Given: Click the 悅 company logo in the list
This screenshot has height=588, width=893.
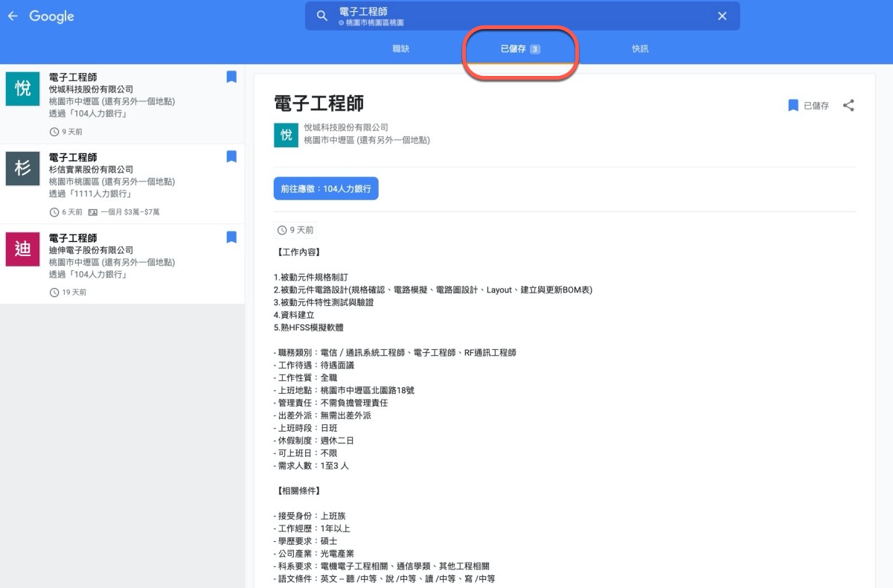Looking at the screenshot, I should click(23, 89).
